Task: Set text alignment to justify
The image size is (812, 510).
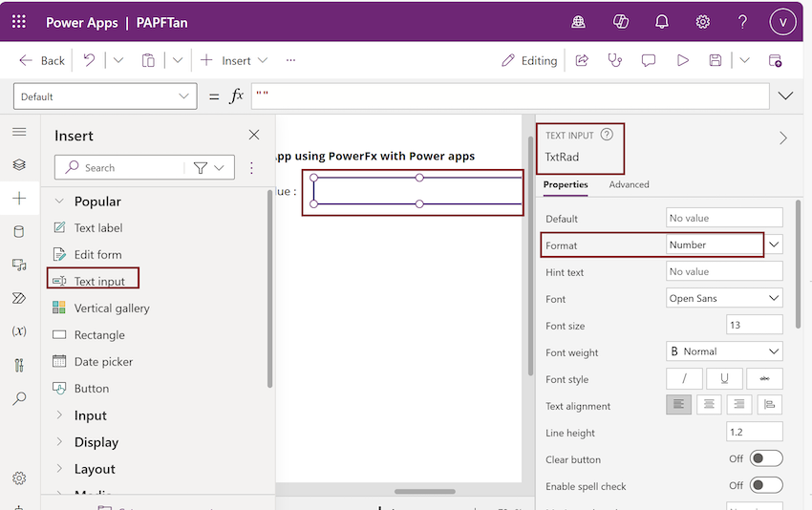Action: point(770,404)
